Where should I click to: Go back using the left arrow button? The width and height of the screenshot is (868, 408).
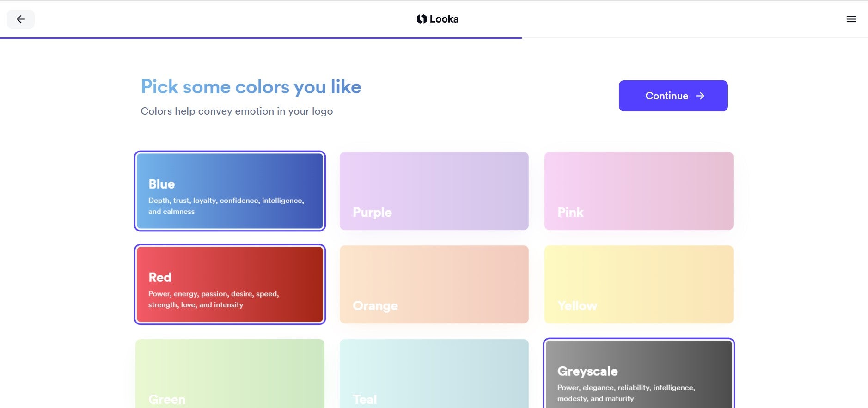[x=21, y=19]
